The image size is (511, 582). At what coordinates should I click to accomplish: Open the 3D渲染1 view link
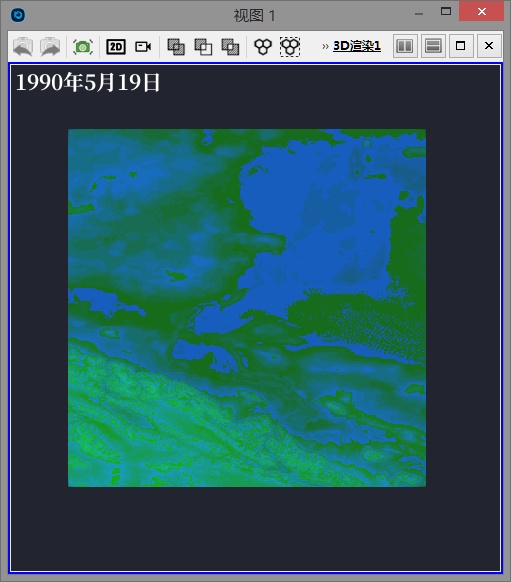[357, 46]
